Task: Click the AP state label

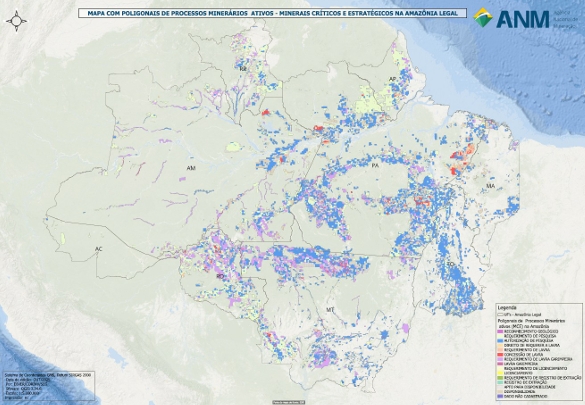Action: pyautogui.click(x=392, y=79)
